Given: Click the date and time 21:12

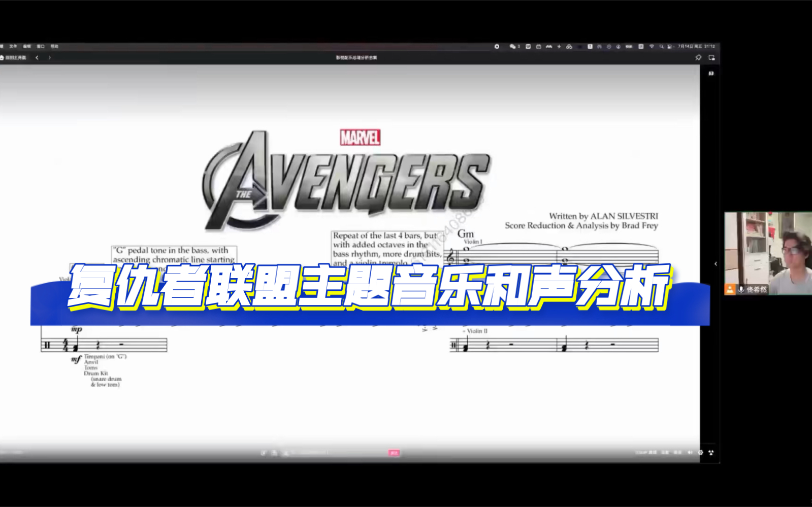Looking at the screenshot, I should point(696,46).
